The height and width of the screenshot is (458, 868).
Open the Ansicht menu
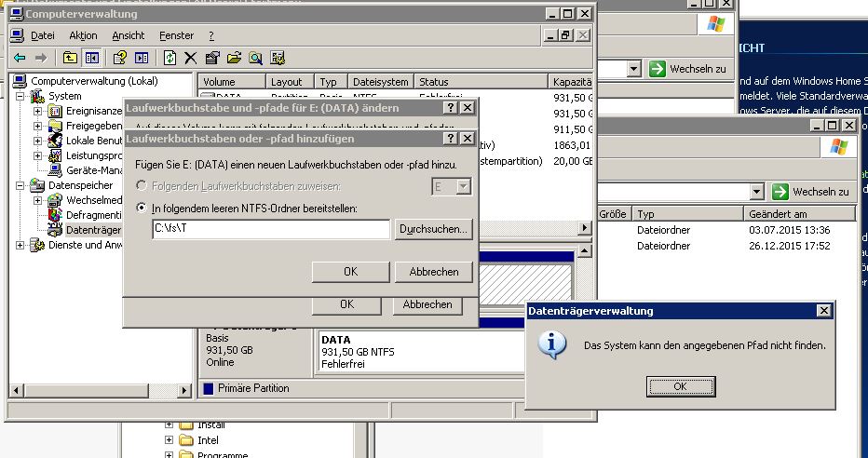(128, 35)
